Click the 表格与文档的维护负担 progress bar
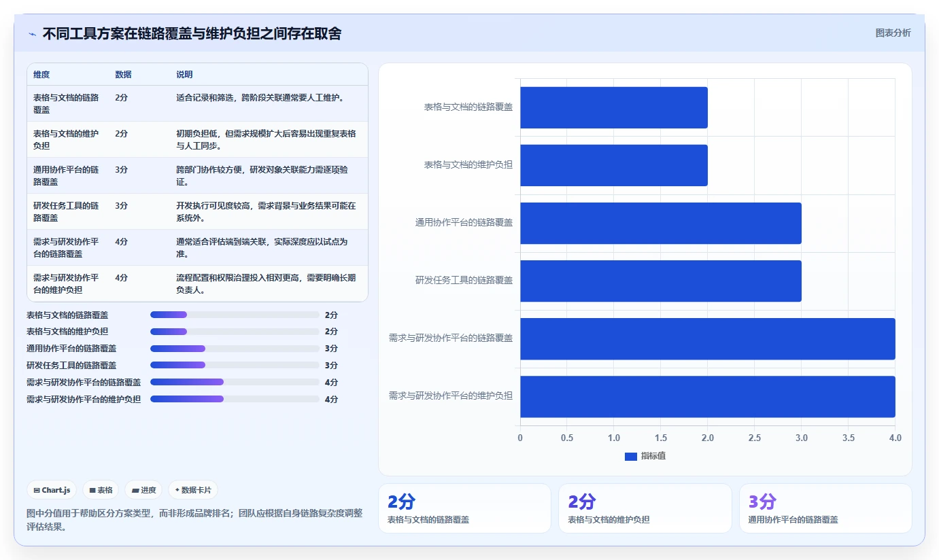This screenshot has height=560, width=939. click(x=235, y=332)
